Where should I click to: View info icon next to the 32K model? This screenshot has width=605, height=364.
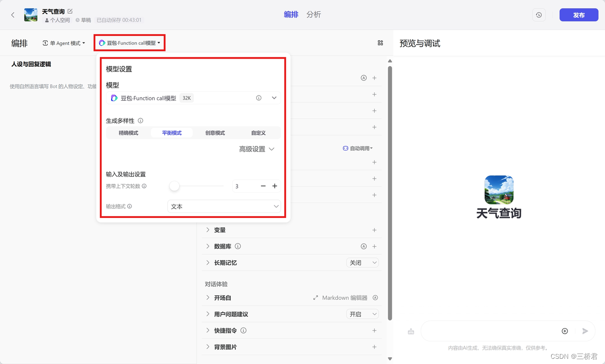[x=259, y=98]
